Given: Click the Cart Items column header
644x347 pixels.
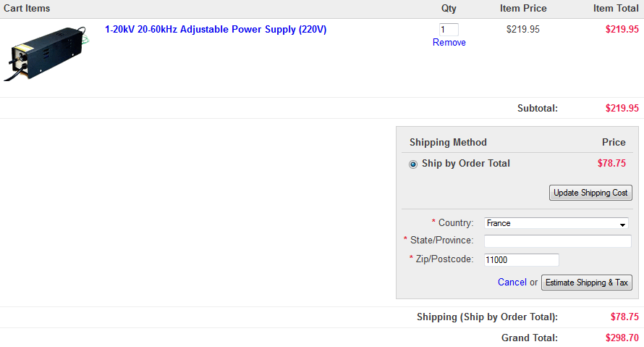Looking at the screenshot, I should tap(27, 9).
